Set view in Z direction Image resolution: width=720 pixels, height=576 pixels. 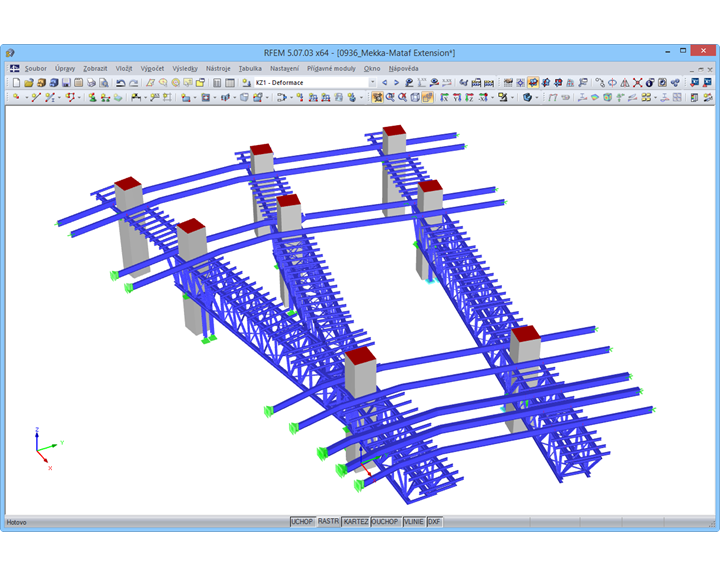(x=469, y=97)
